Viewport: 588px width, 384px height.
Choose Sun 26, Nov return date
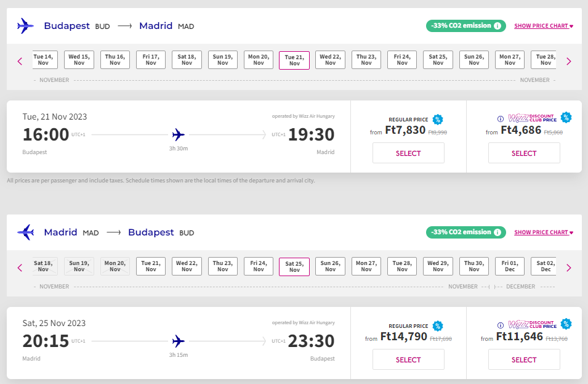pyautogui.click(x=331, y=266)
